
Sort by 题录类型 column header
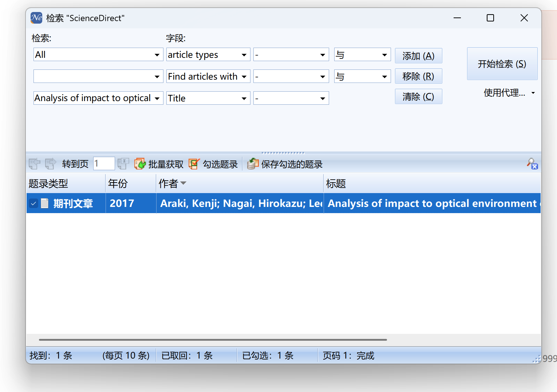click(x=66, y=184)
